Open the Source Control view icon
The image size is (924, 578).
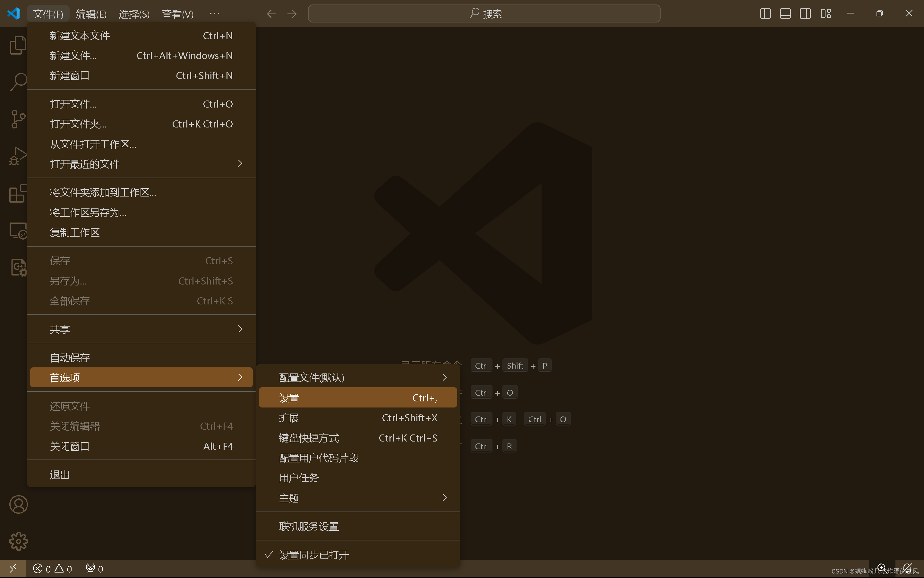[18, 119]
